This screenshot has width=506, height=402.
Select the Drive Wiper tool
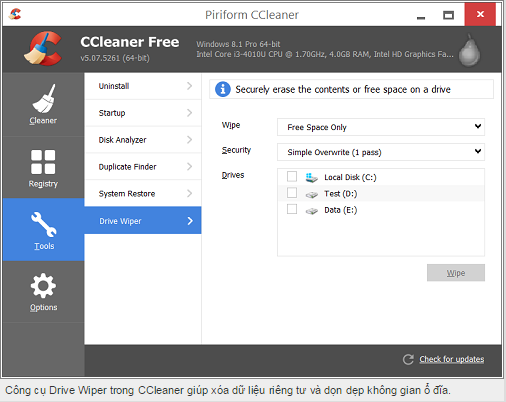[x=143, y=220]
